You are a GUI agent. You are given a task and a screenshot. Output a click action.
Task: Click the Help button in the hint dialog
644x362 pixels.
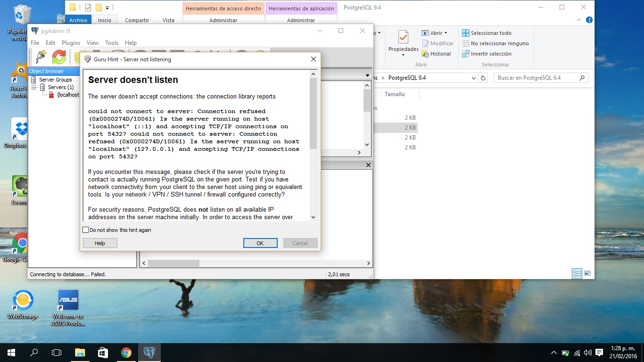pyautogui.click(x=100, y=243)
